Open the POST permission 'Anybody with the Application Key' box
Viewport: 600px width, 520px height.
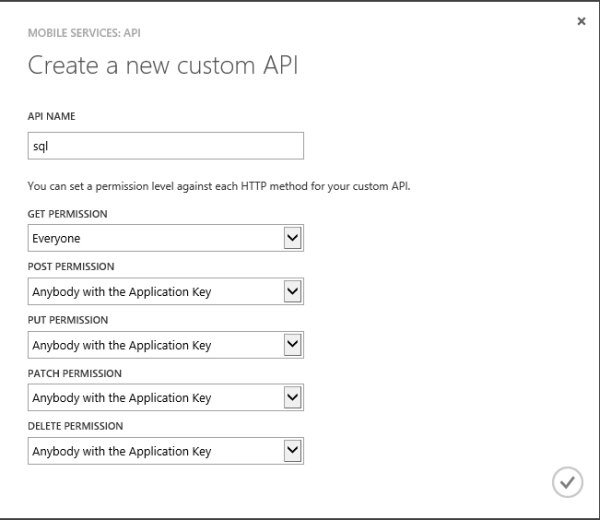tap(155, 291)
